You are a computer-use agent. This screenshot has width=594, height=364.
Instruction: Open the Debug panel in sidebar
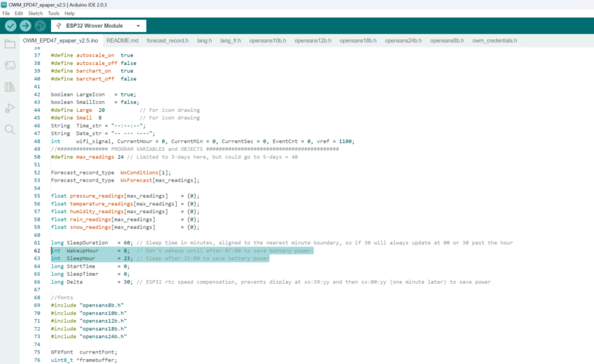click(10, 108)
